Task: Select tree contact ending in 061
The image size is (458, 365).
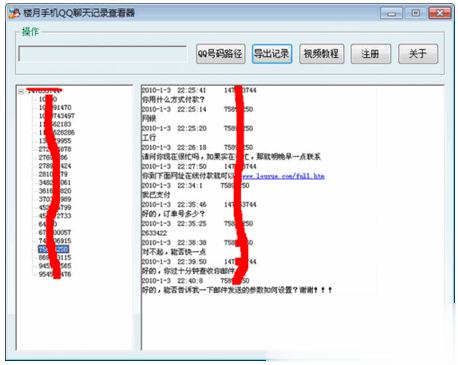Action: (55, 182)
